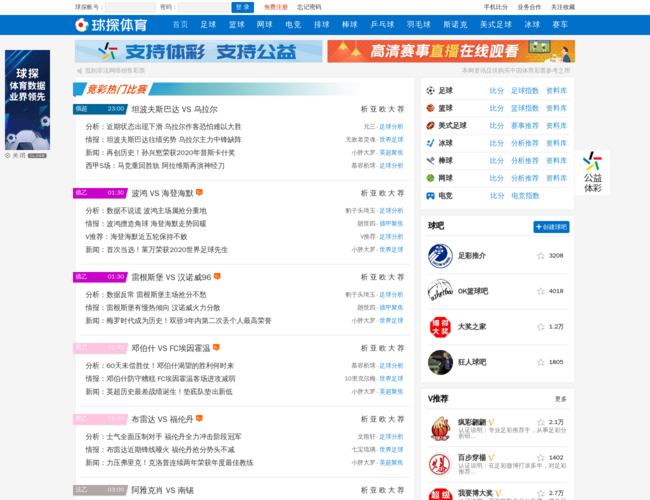This screenshot has height=500, width=650.
Task: Open 狂人球吧 avatar thumbnail
Action: pyautogui.click(x=440, y=362)
